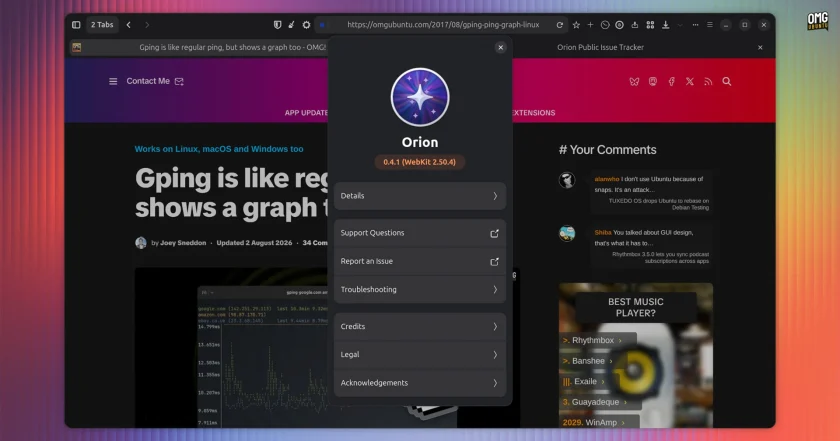
Task: Open TUXEDO OS drops Ubuntu article link
Action: (658, 204)
